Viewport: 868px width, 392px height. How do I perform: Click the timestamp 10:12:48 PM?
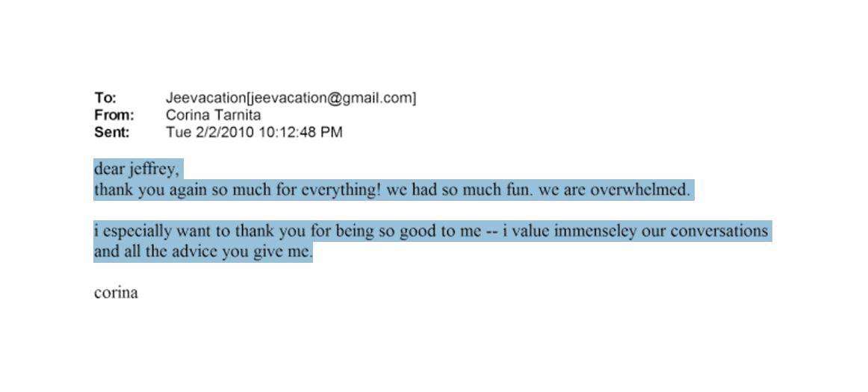point(301,132)
